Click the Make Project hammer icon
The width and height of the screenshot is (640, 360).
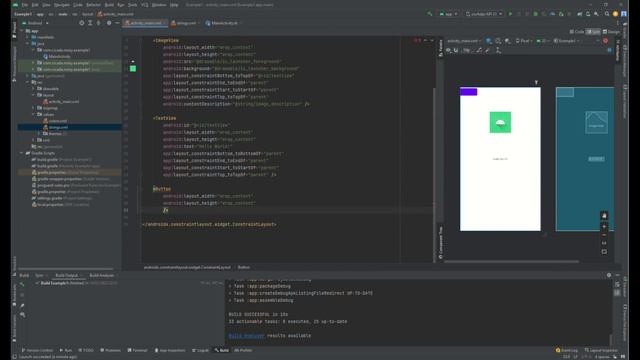[x=430, y=14]
